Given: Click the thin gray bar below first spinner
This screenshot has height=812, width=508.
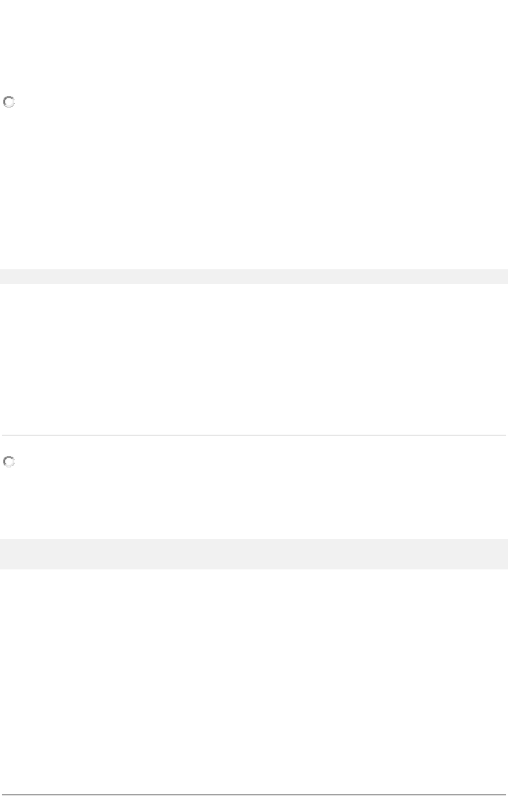Looking at the screenshot, I should 254,276.
